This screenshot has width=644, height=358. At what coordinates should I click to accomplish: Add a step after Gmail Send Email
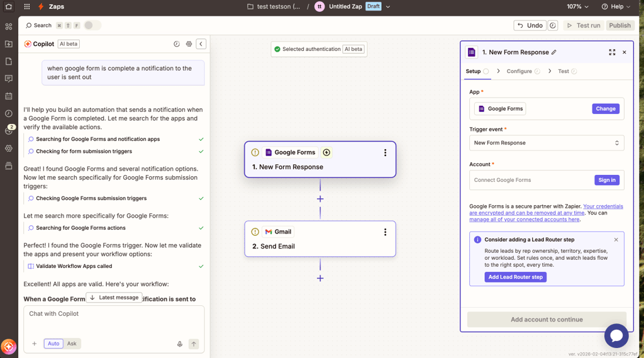click(320, 278)
